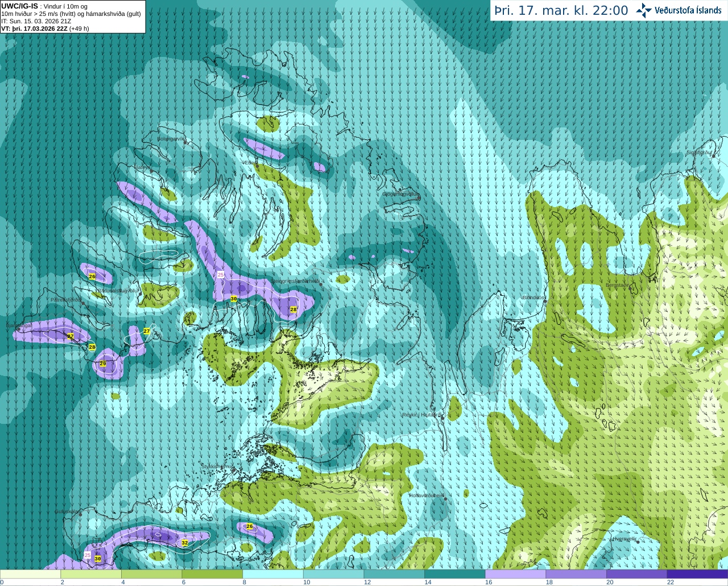Viewport: 728px width, 586px height.
Task: Click the yellow 29 gust marker
Action: point(103,364)
